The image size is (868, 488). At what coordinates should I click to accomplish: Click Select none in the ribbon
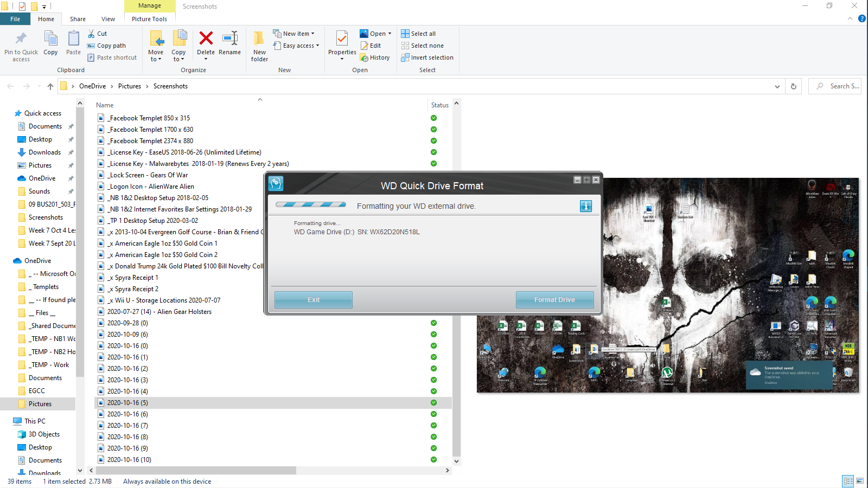pos(423,46)
